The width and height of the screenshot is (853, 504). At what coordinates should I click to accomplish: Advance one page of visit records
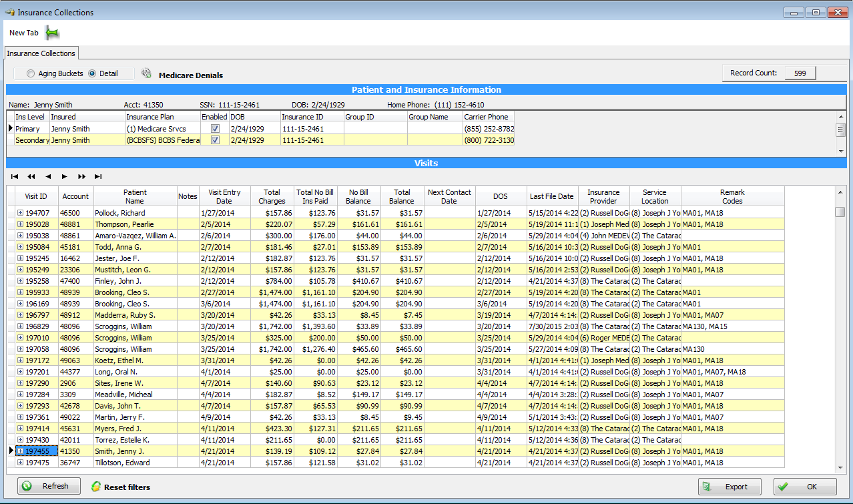coord(81,177)
